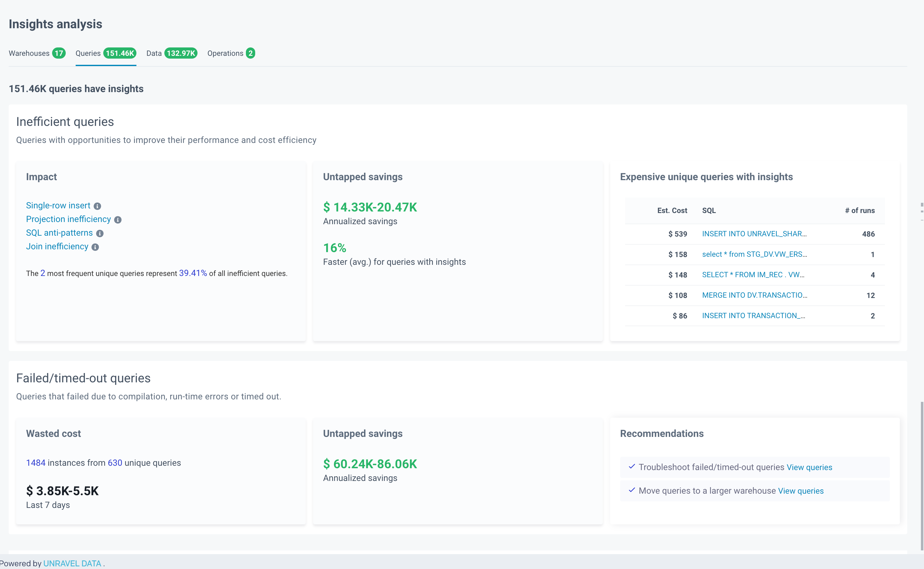Open the UNRAVEL DATA footer link
Viewport: 924px width, 569px height.
[72, 563]
